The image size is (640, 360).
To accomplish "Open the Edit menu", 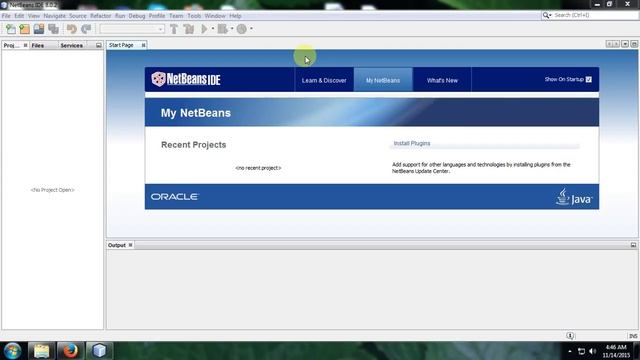I will [x=19, y=16].
